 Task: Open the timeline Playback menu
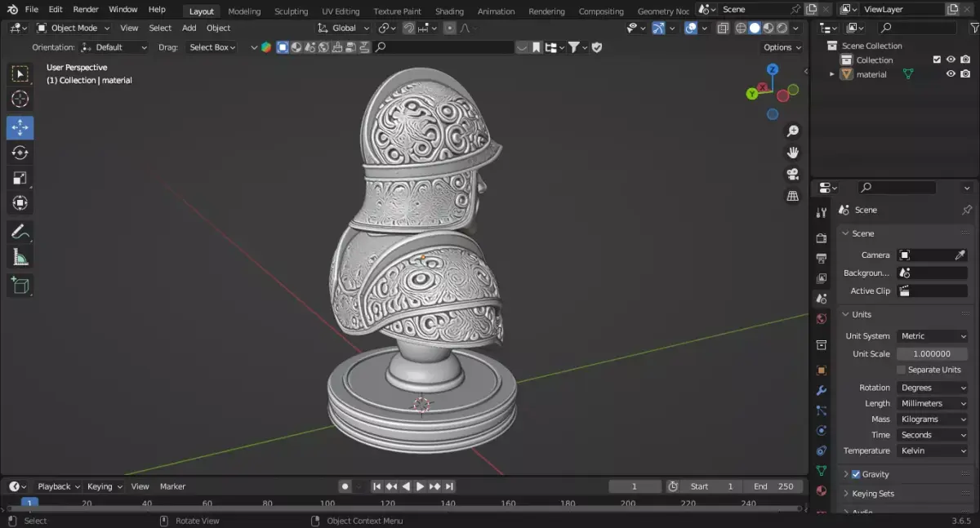59,486
